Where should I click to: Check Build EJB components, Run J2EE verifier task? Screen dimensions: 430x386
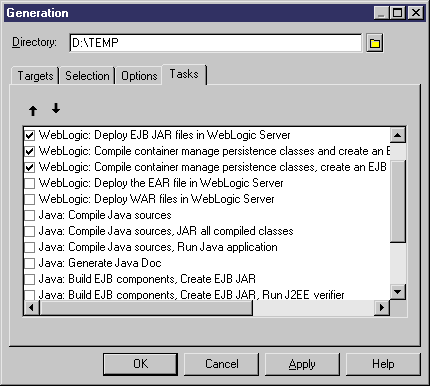click(x=30, y=295)
